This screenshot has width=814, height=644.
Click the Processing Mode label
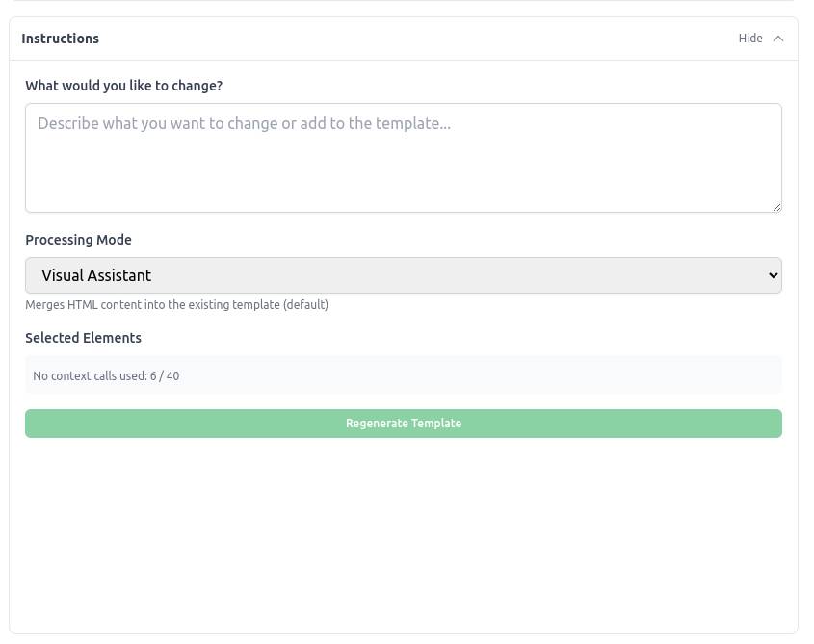[78, 240]
